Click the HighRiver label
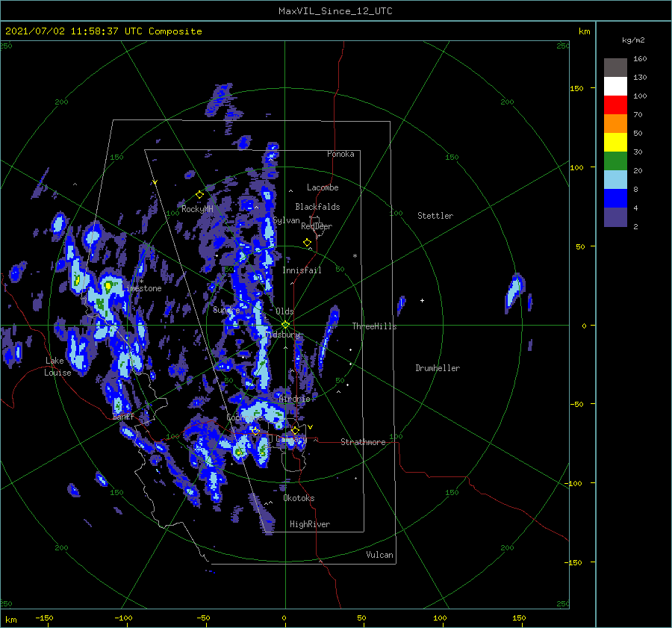 (310, 524)
